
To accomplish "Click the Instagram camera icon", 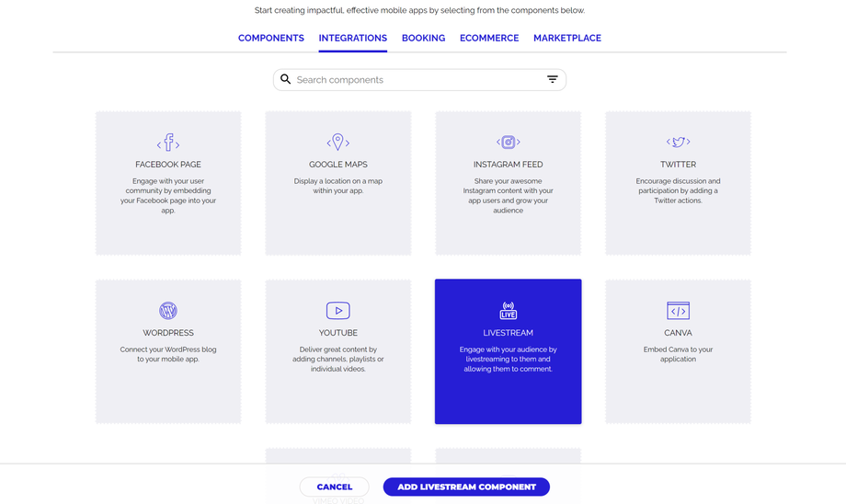I will (509, 142).
